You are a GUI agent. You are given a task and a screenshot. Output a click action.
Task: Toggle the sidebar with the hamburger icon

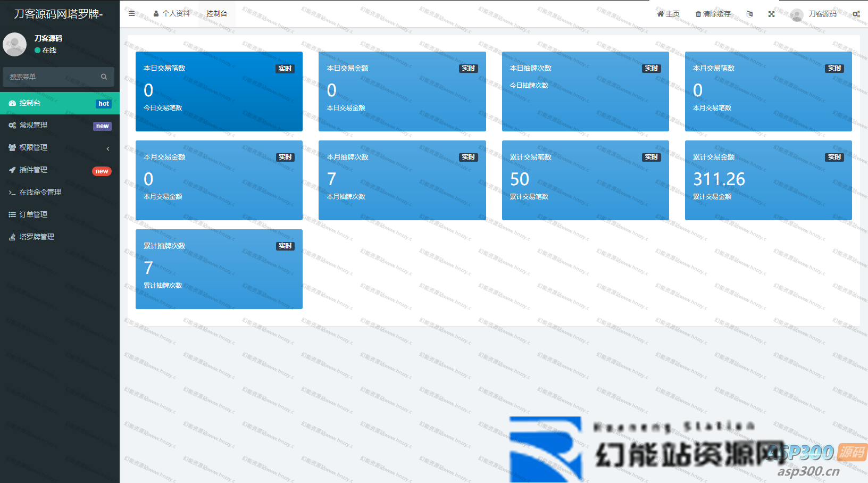131,14
